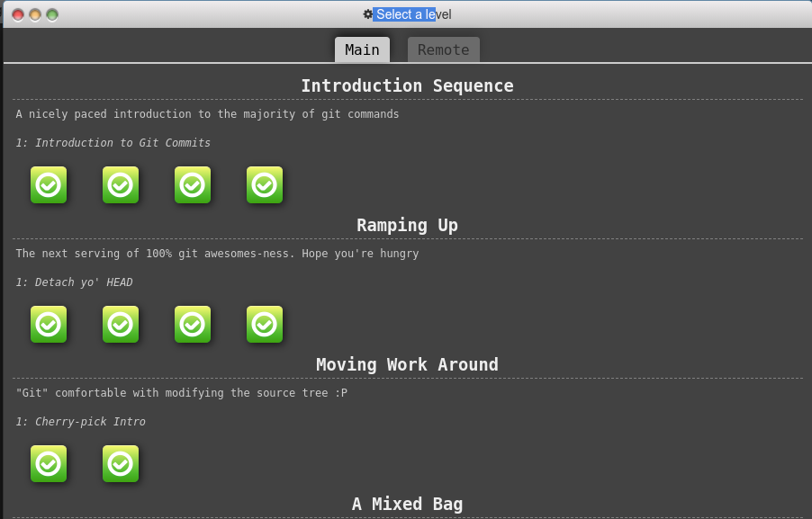This screenshot has width=812, height=519.
Task: Click the Ramping Up heading
Action: 408,226
